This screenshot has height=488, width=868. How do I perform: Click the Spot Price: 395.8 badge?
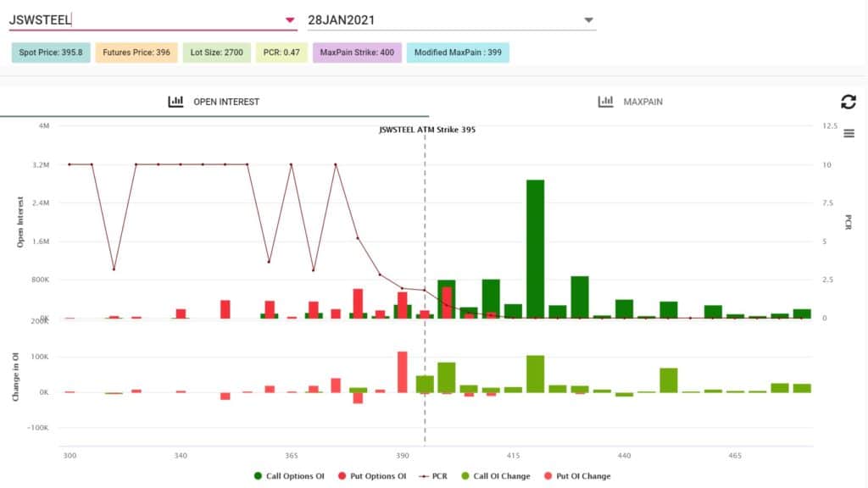pyautogui.click(x=51, y=53)
